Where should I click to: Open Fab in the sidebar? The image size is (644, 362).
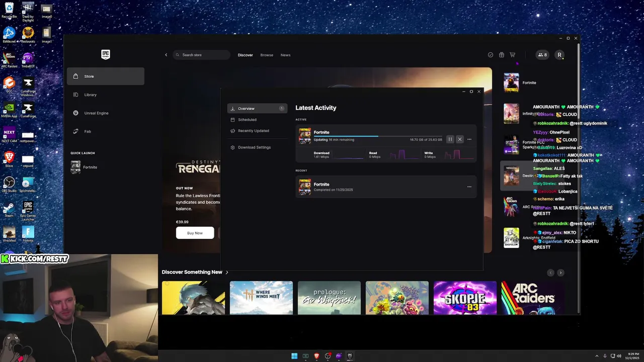tap(106, 131)
